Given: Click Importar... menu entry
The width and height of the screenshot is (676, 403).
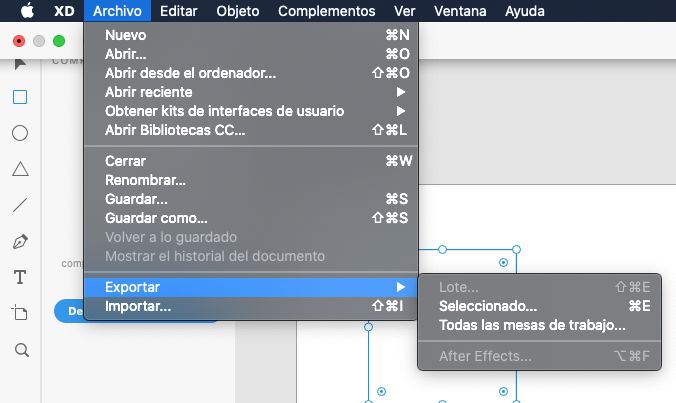Looking at the screenshot, I should [x=138, y=306].
